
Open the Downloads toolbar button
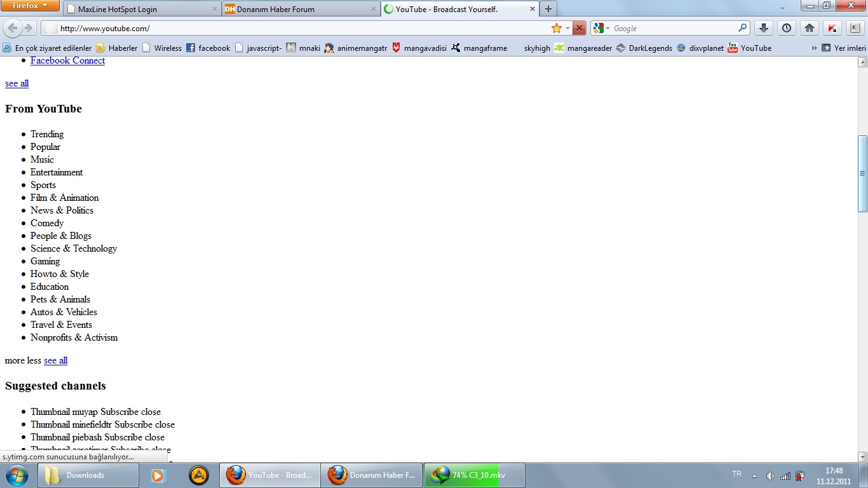tap(764, 28)
